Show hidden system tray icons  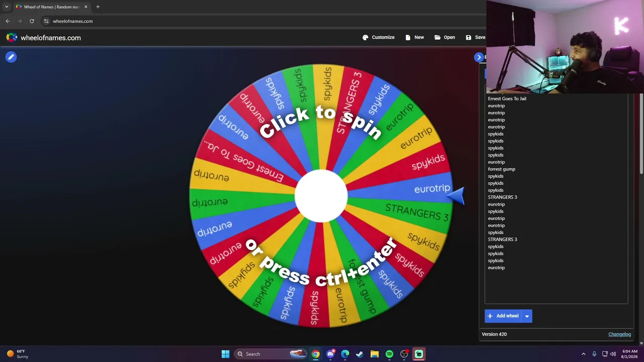tap(584, 354)
